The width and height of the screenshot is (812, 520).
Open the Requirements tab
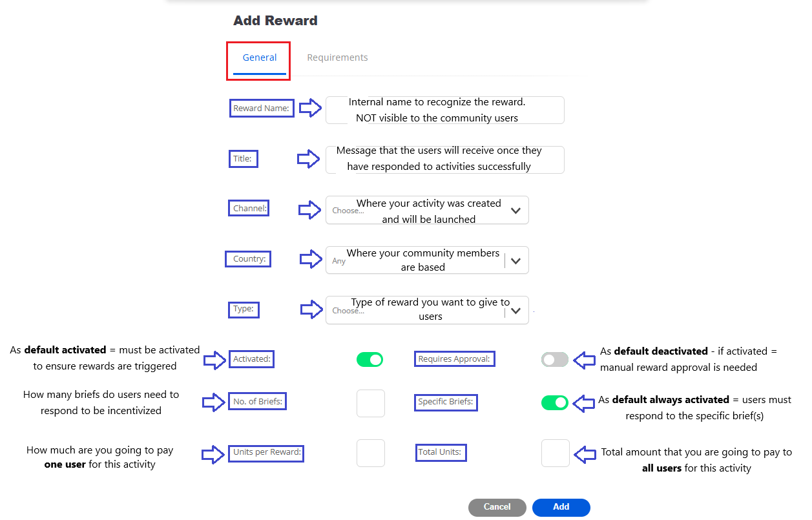pyautogui.click(x=337, y=57)
